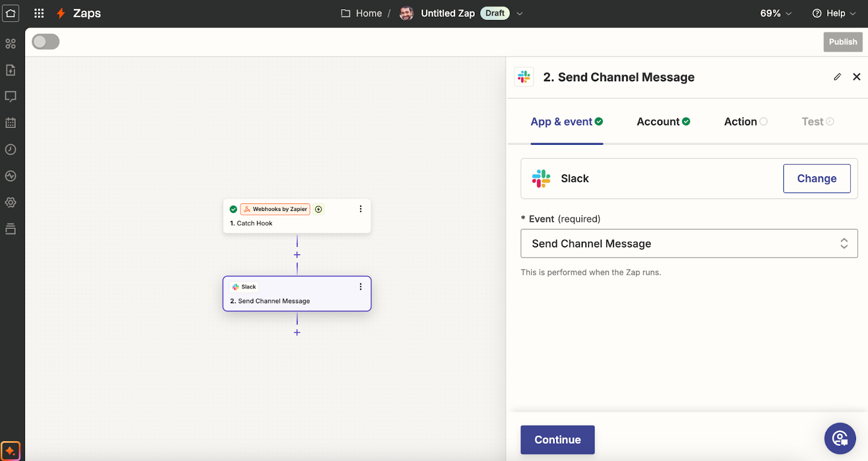Click the Continue button
The height and width of the screenshot is (461, 868).
558,439
